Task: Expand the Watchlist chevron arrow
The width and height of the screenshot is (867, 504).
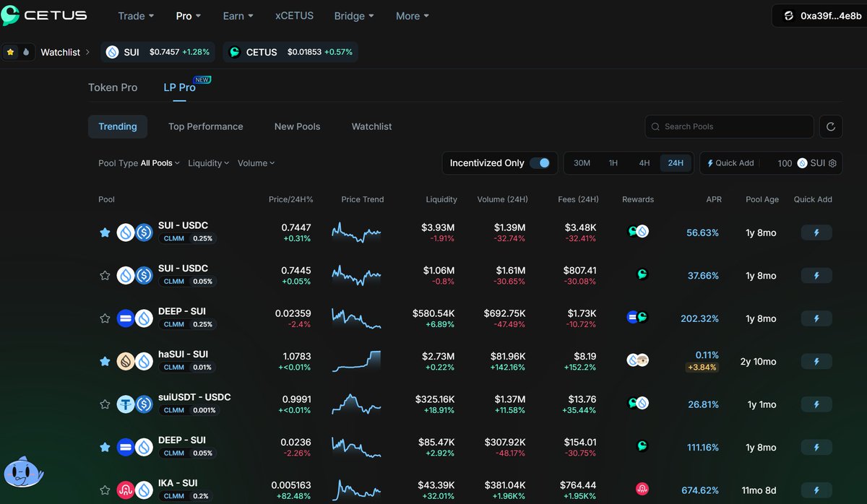Action: coord(87,52)
